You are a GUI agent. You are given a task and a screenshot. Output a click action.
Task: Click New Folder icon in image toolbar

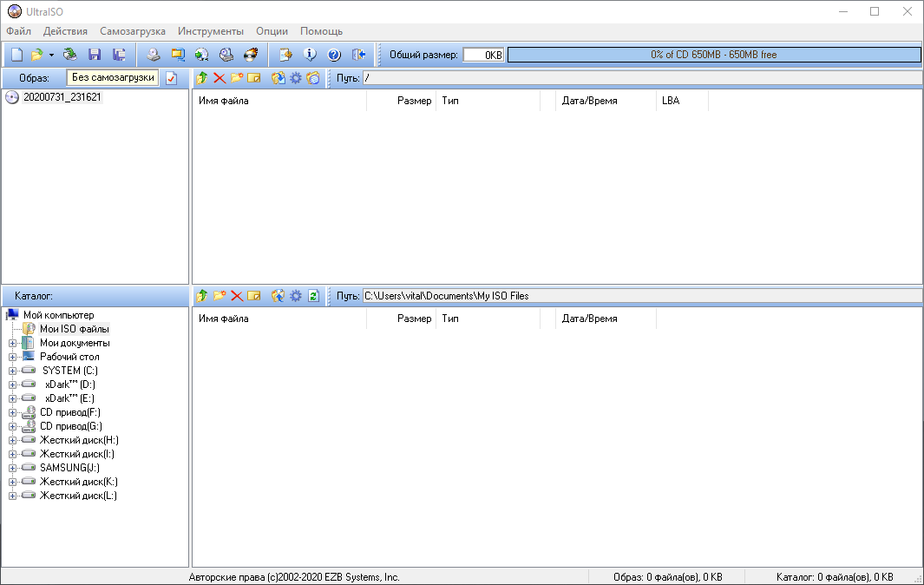point(237,78)
